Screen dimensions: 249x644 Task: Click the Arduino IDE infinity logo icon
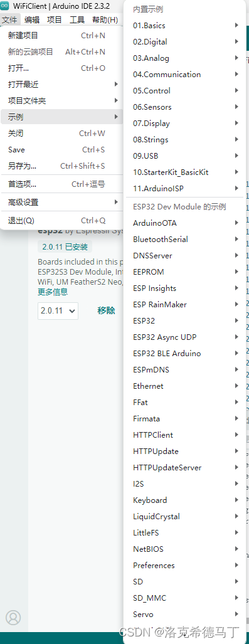[4, 6]
